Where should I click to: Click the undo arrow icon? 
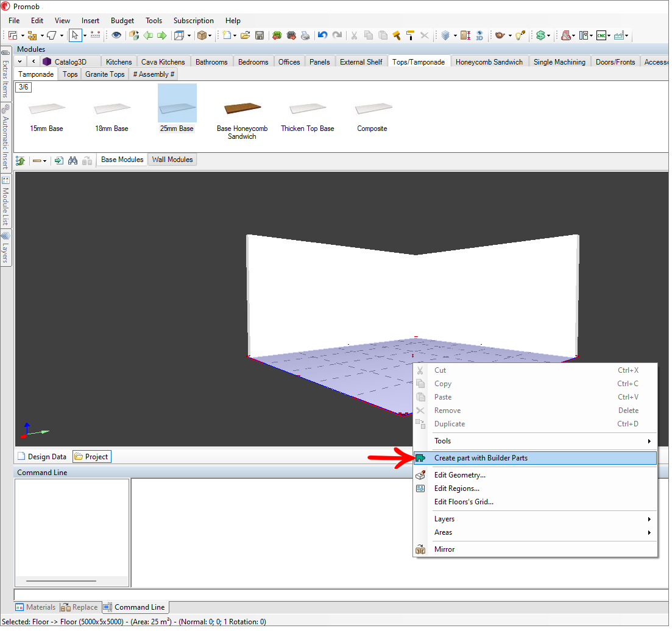point(323,35)
